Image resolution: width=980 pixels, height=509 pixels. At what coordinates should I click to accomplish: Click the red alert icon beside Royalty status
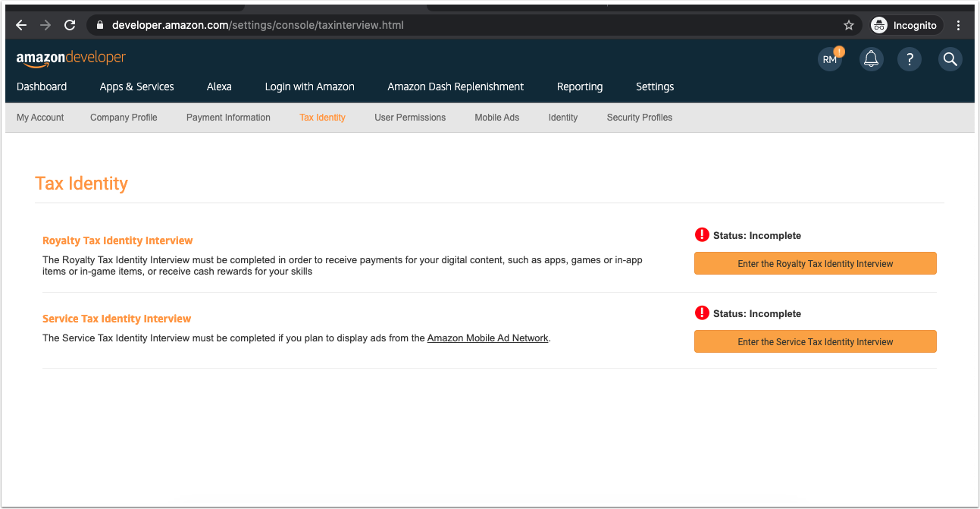click(x=702, y=235)
